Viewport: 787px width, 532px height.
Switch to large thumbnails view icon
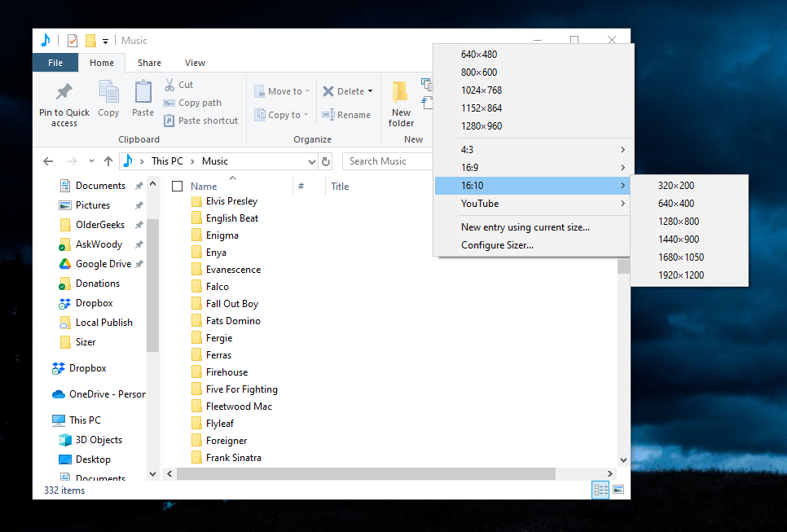point(618,490)
